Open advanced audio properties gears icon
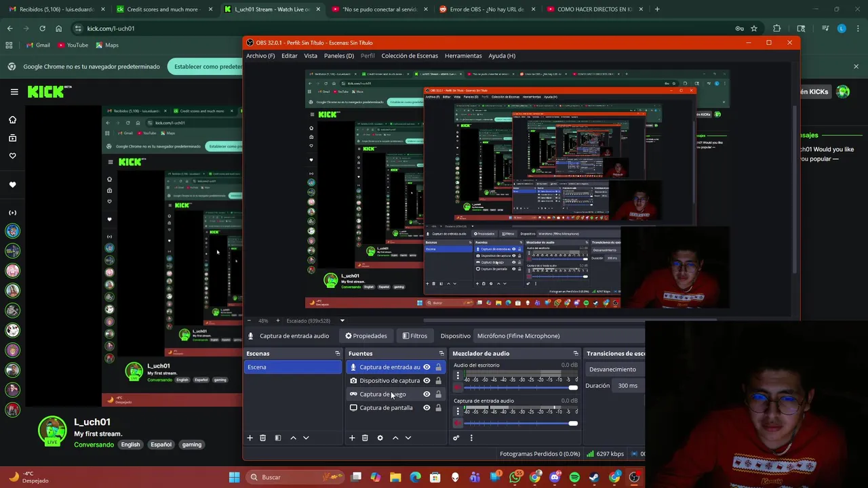Screen dimensions: 868x488 (456, 438)
